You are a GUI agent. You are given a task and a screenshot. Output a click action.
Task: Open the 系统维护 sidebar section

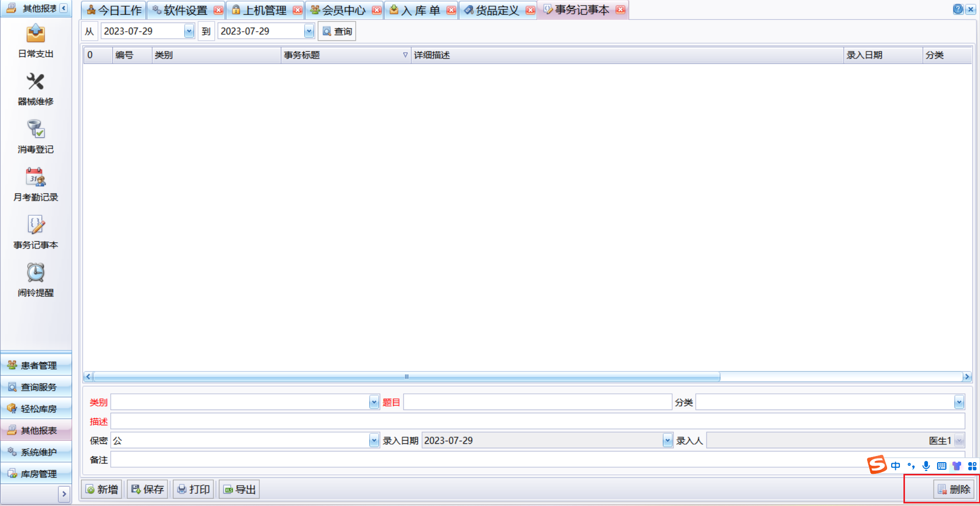tap(36, 452)
